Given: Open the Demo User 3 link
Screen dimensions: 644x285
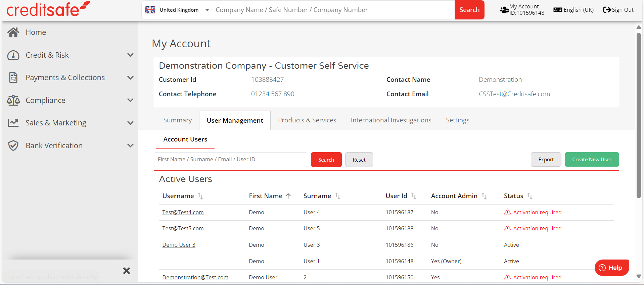Looking at the screenshot, I should (179, 245).
